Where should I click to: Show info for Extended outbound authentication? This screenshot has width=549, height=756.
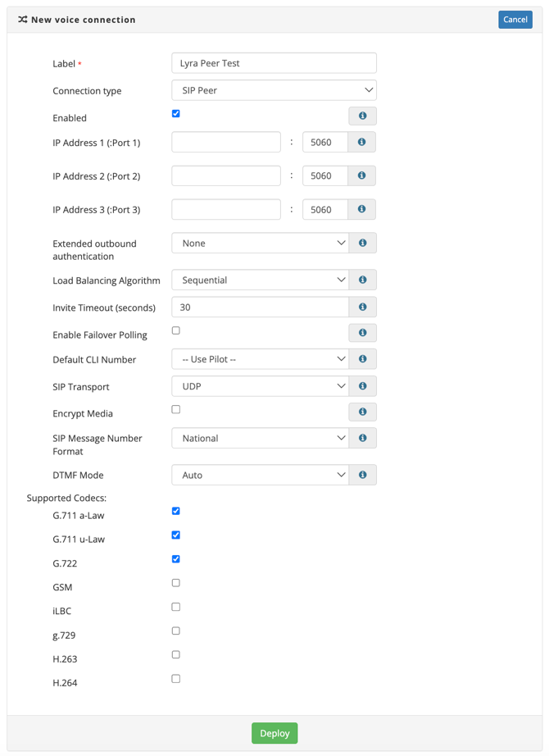pos(362,244)
